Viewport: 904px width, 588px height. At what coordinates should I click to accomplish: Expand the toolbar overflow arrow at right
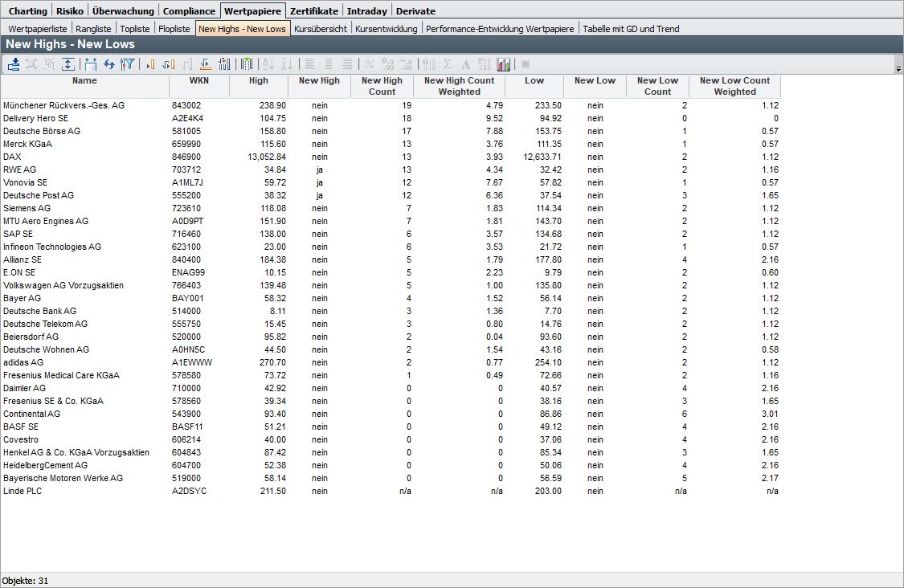coord(898,70)
